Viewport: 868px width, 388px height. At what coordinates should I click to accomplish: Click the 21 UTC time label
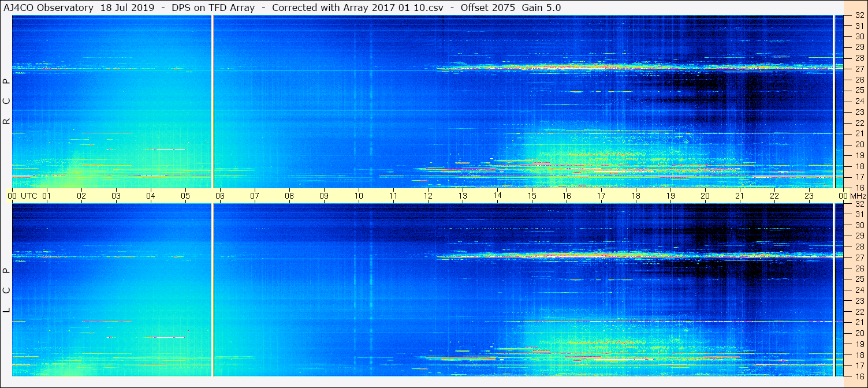740,196
